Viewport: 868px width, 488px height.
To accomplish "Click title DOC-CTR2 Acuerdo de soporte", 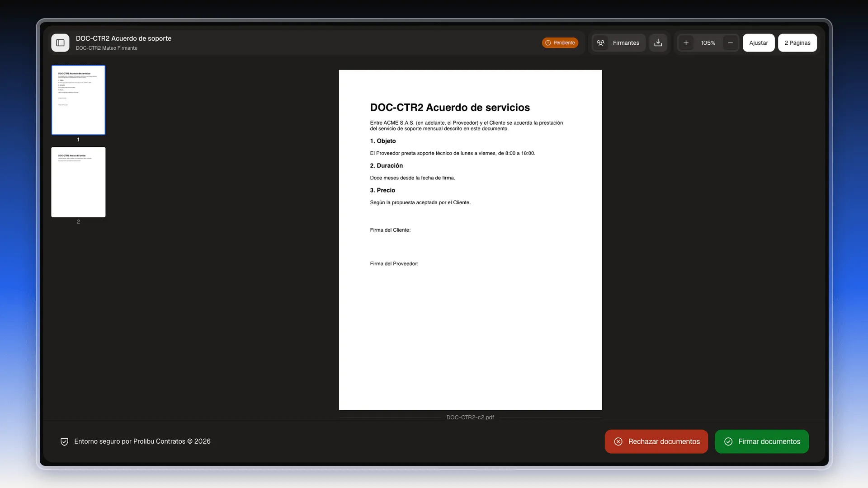I will click(x=123, y=38).
